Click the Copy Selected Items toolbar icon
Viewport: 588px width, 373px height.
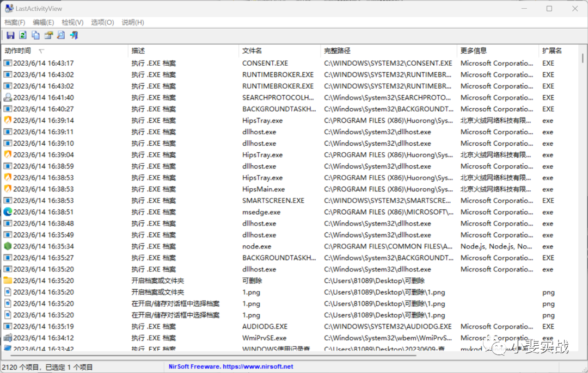coord(35,35)
